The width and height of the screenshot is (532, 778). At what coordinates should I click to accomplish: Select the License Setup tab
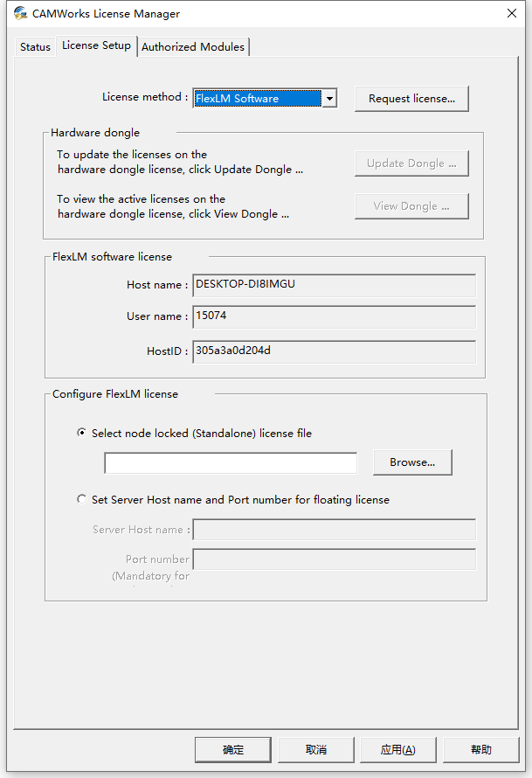96,45
